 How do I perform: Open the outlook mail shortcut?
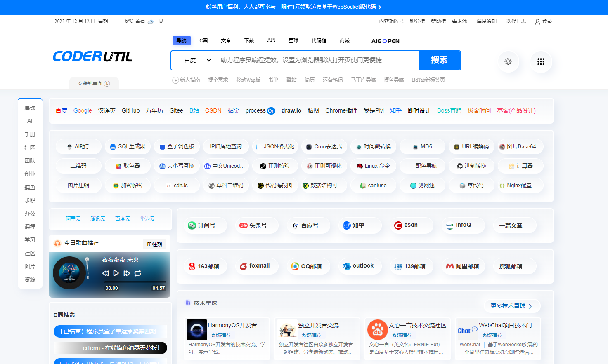coord(360,266)
